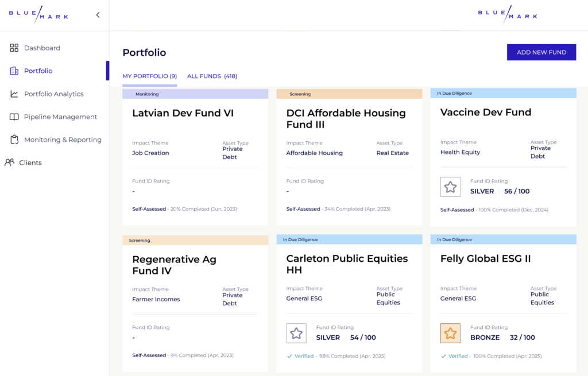This screenshot has height=376, width=588.
Task: Click the Pipeline Management book icon
Action: pos(14,117)
